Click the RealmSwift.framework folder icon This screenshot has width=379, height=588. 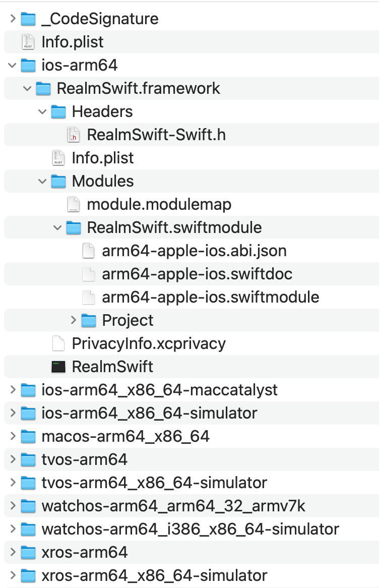click(x=43, y=88)
